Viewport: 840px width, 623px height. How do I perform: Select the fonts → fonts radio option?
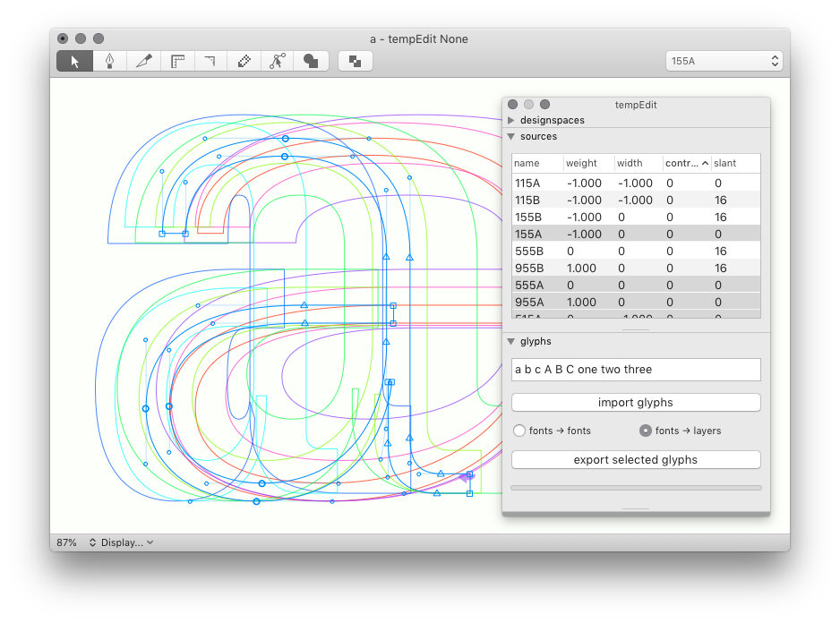(x=519, y=431)
